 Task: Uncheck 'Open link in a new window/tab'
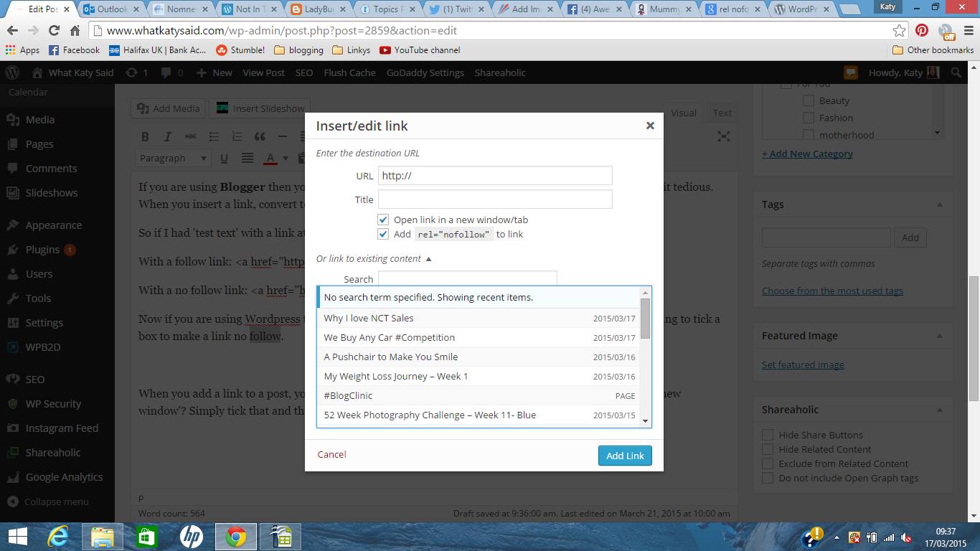coord(383,220)
